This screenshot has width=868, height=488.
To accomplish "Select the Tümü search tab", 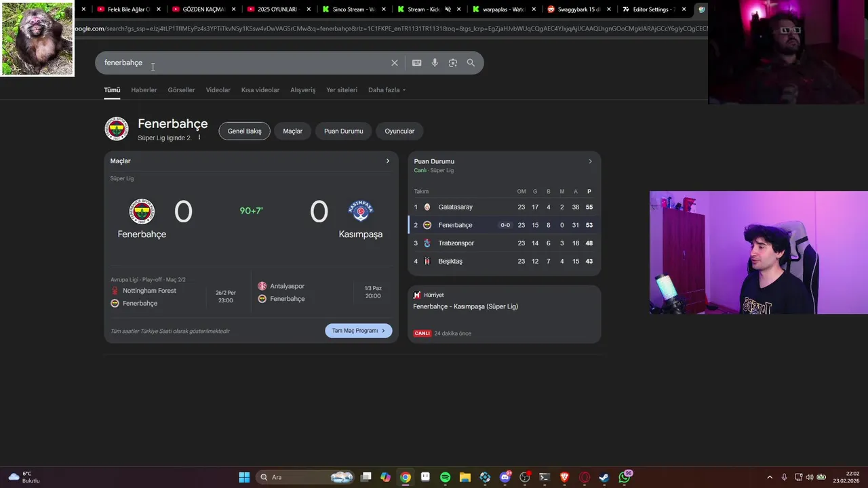I will [112, 90].
